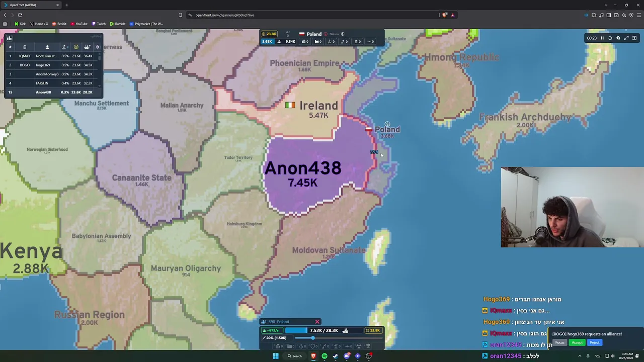Accept hogo369's alliance request
Screen dimensions: 644x362
click(577, 342)
